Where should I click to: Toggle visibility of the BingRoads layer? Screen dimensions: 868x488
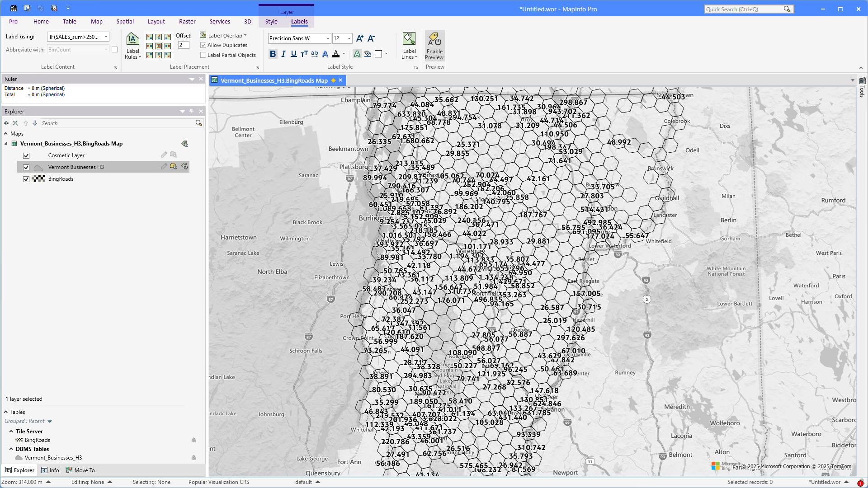click(x=26, y=179)
